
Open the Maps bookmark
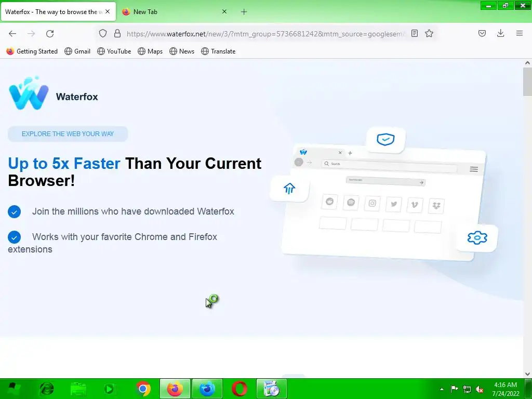[150, 51]
